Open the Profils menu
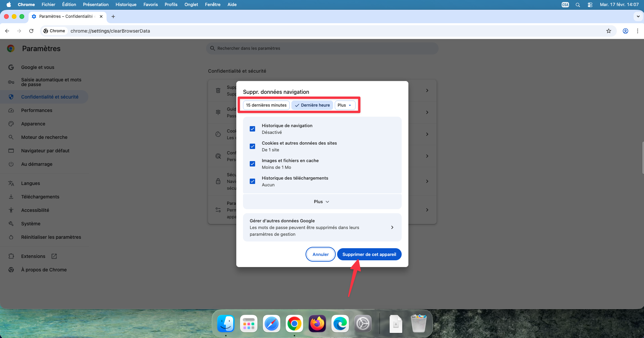644x338 pixels. click(x=171, y=5)
